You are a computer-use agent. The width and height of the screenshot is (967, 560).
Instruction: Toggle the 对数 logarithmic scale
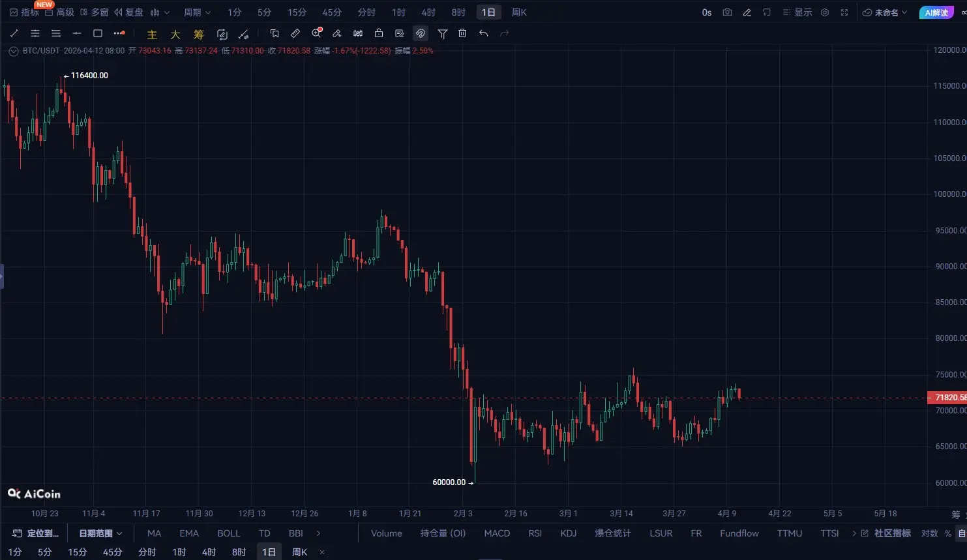click(x=929, y=533)
